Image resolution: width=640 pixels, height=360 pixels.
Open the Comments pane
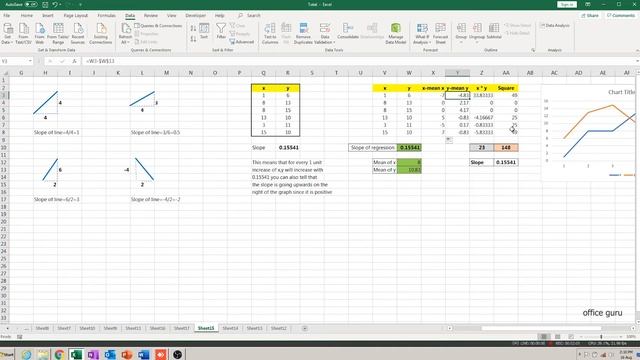click(x=621, y=16)
